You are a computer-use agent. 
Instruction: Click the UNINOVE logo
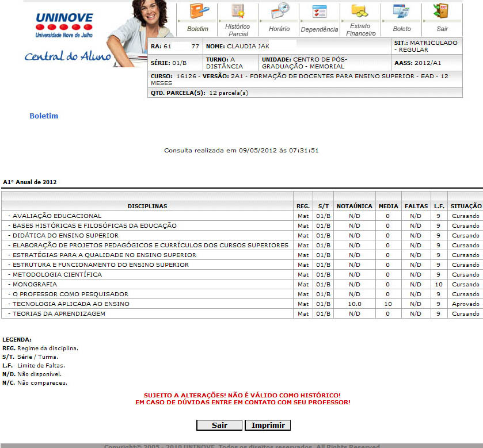click(64, 25)
